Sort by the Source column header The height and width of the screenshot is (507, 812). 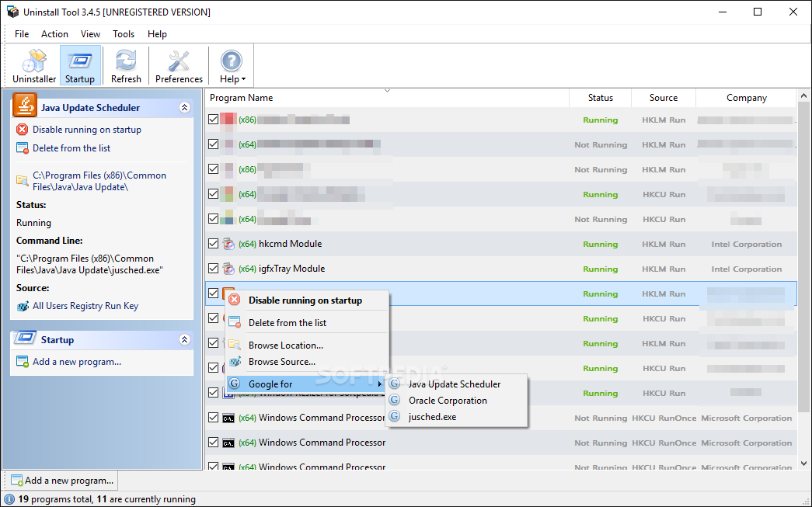(x=664, y=98)
